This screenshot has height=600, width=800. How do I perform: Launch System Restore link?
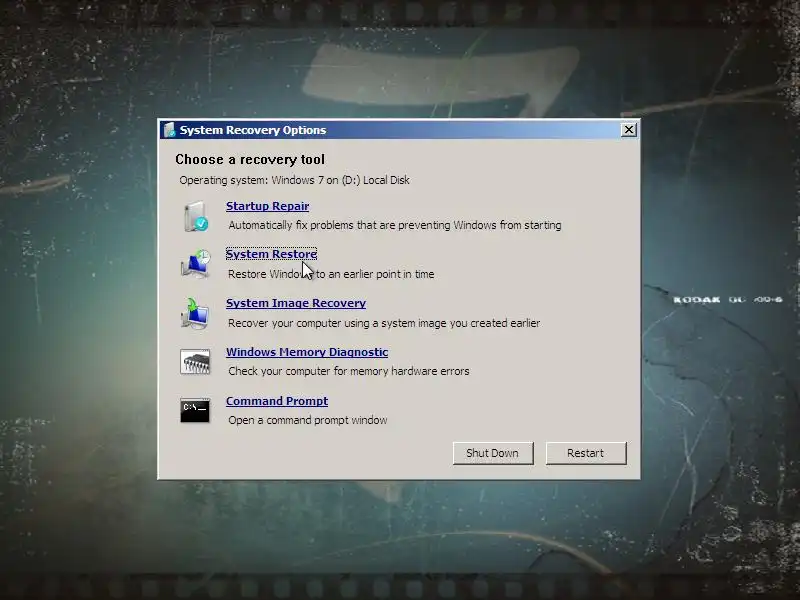(x=271, y=254)
